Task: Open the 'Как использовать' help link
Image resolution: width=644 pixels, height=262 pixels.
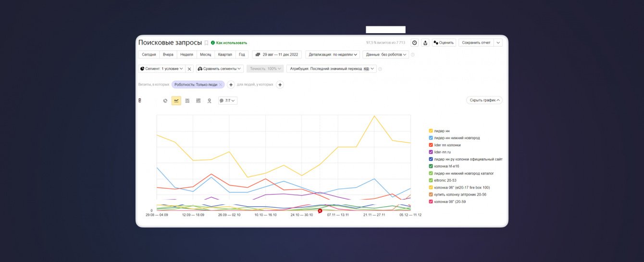Action: [229, 43]
